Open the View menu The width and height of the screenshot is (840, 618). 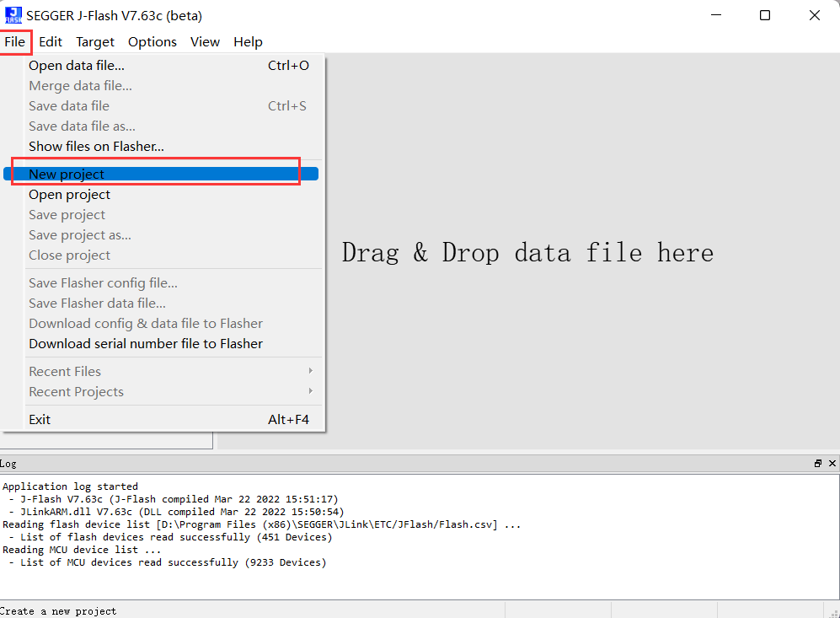click(x=205, y=41)
